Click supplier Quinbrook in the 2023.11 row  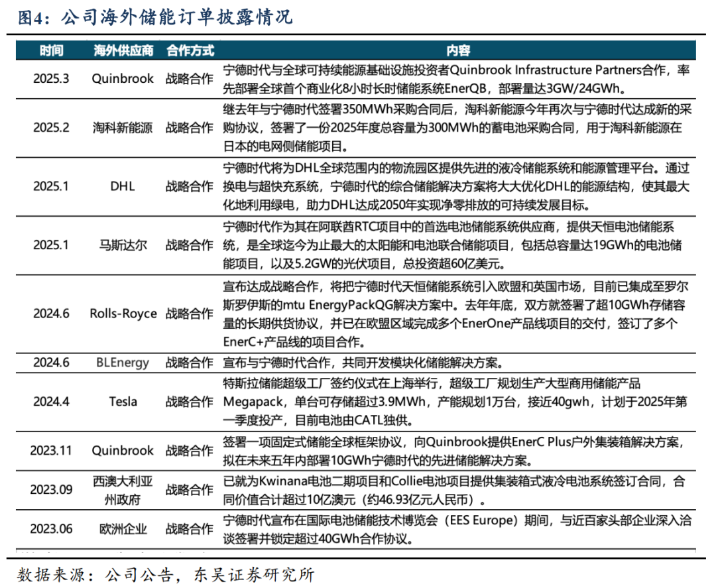pyautogui.click(x=123, y=451)
